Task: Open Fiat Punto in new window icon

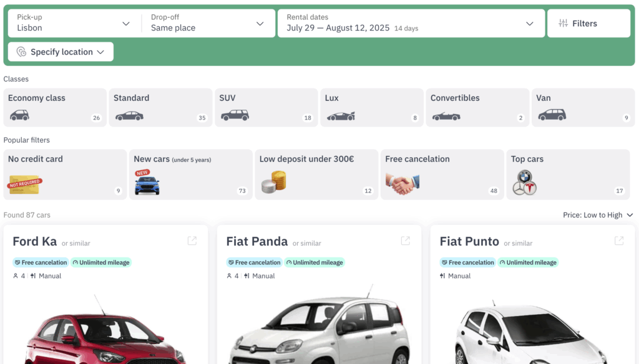Action: (619, 241)
